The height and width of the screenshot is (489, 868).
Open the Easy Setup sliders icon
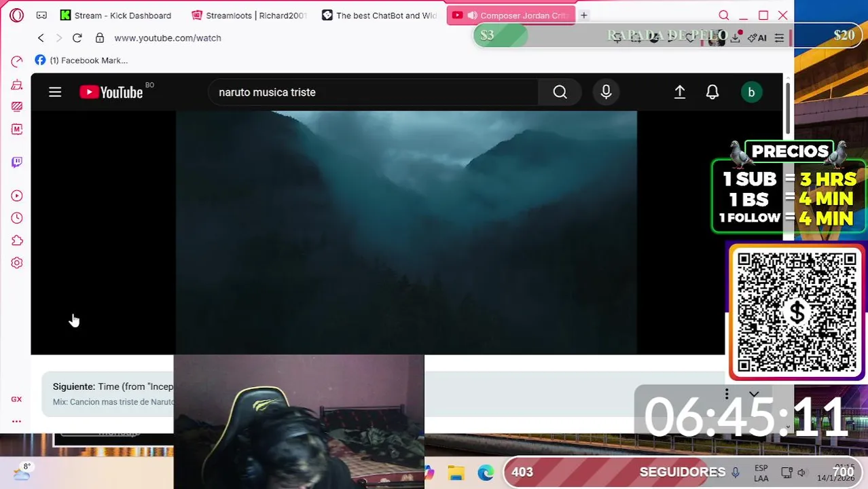779,38
